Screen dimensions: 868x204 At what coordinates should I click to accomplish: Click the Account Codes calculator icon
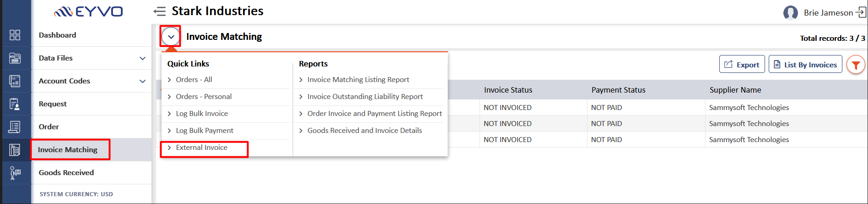[15, 81]
